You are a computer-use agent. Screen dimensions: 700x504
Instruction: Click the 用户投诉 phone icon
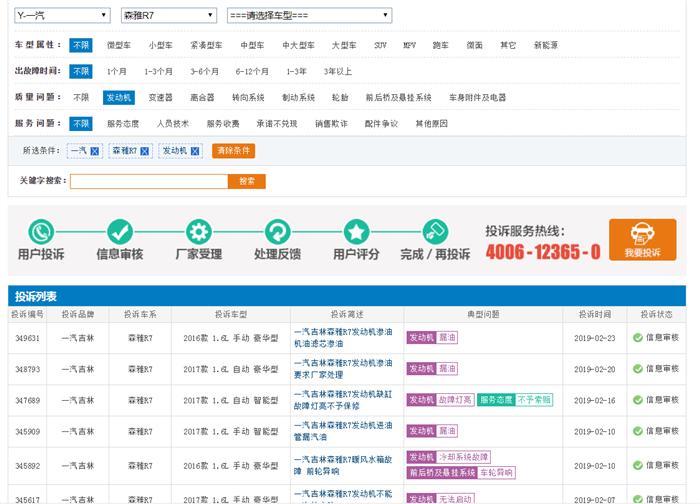click(41, 232)
